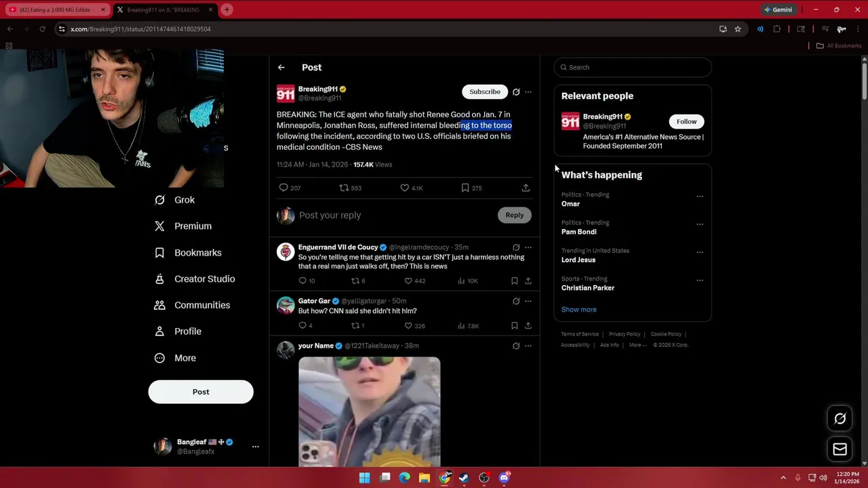Open more options on Breaking911 post
868x488 pixels.
[x=528, y=91]
